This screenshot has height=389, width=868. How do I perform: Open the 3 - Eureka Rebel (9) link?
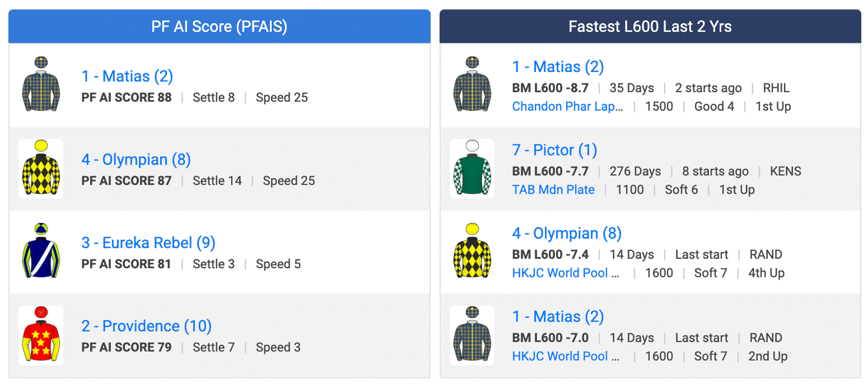tap(148, 243)
